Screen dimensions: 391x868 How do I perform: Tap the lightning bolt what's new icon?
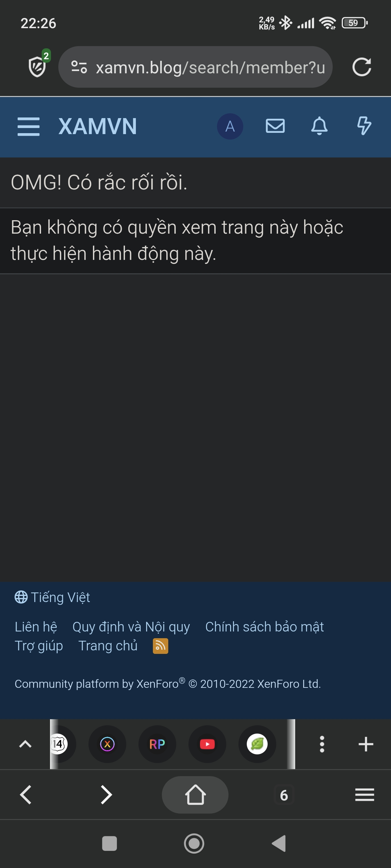pos(364,126)
